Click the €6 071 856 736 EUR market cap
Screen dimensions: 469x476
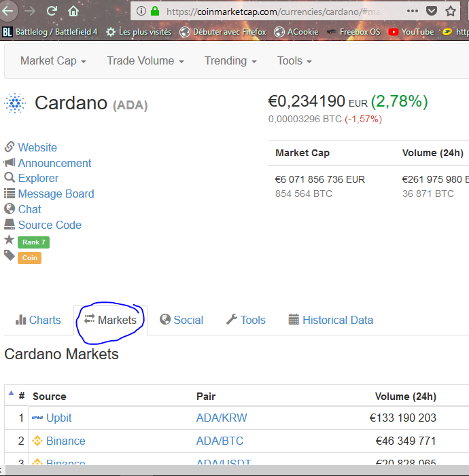tap(320, 179)
